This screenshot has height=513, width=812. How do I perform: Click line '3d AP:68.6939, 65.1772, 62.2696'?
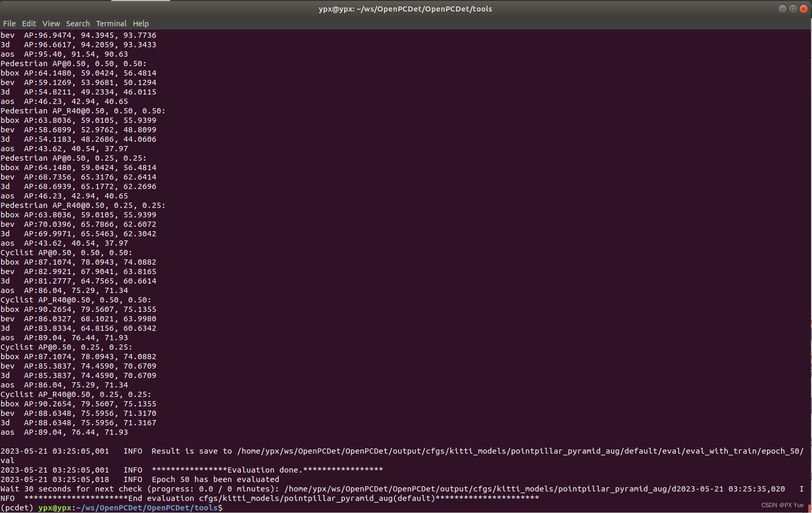click(x=78, y=186)
